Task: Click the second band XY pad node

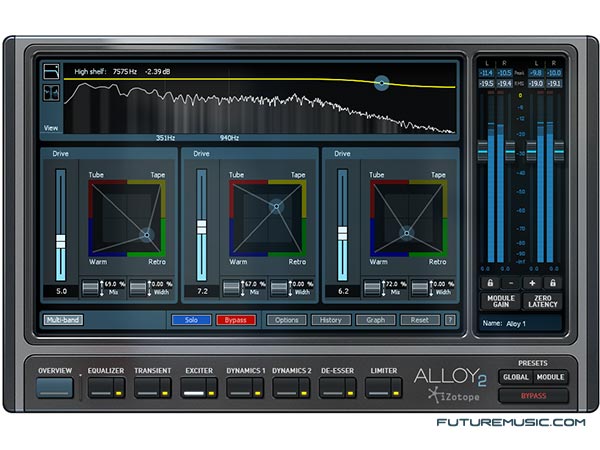Action: coord(276,207)
